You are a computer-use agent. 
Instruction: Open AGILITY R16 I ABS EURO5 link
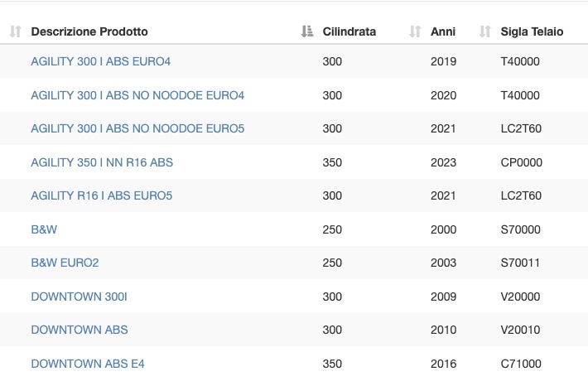[101, 195]
